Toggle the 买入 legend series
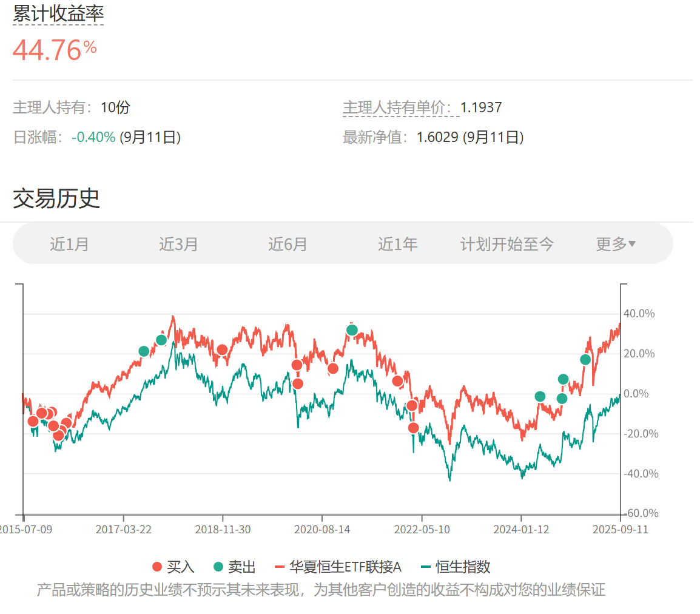The width and height of the screenshot is (700, 614). [x=173, y=567]
